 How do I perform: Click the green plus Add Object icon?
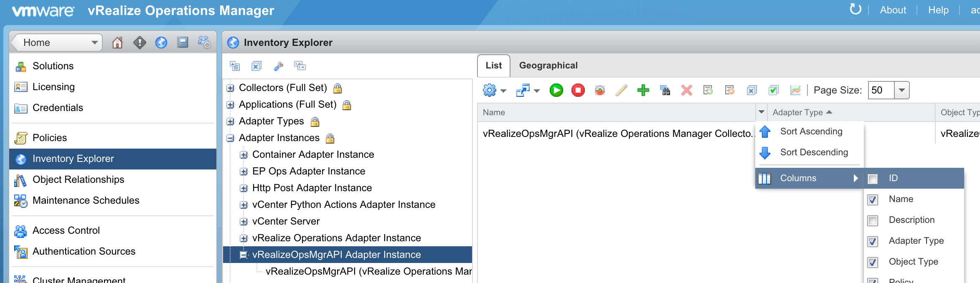pyautogui.click(x=643, y=90)
